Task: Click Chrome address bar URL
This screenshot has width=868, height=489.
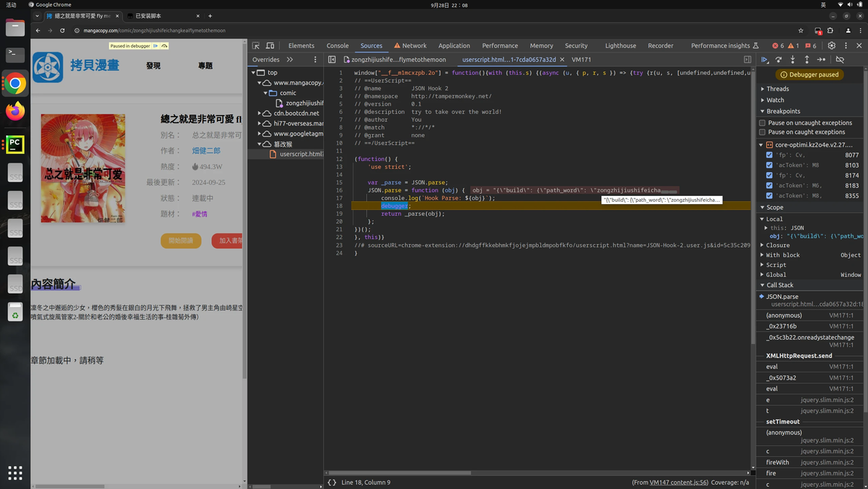Action: point(154,31)
